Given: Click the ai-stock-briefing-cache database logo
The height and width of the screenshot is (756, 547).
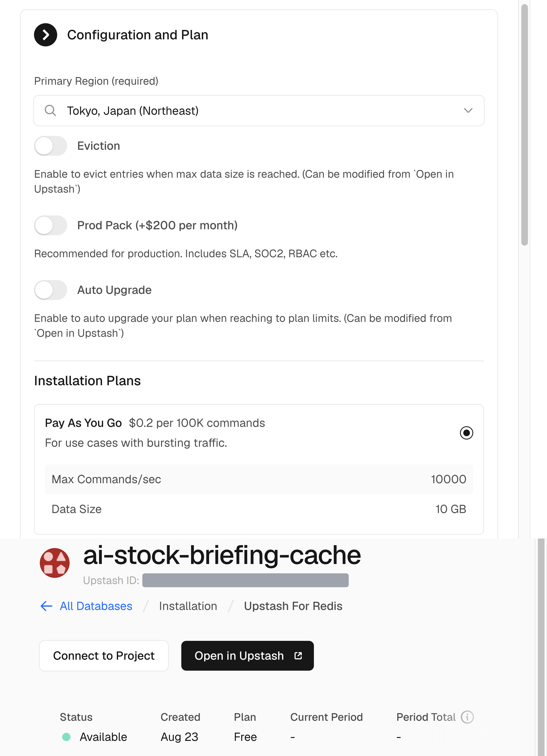Looking at the screenshot, I should tap(55, 563).
